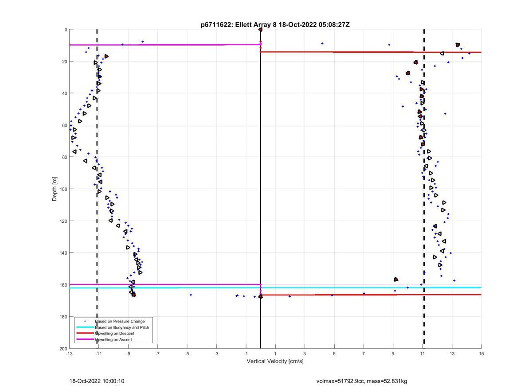This screenshot has height=392, width=532.
Task: Click legend entry 'Based on Buoyancy and Pitch'
Action: point(122,327)
